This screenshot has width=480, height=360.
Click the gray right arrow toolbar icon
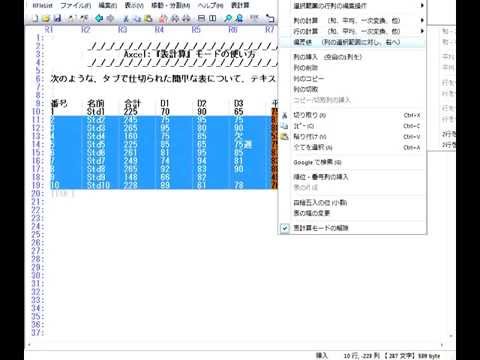[110, 19]
